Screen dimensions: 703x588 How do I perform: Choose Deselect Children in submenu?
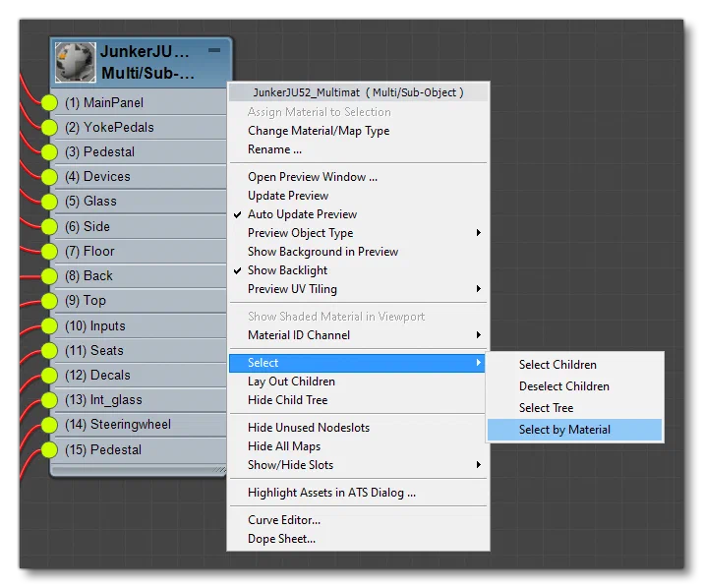click(x=575, y=386)
